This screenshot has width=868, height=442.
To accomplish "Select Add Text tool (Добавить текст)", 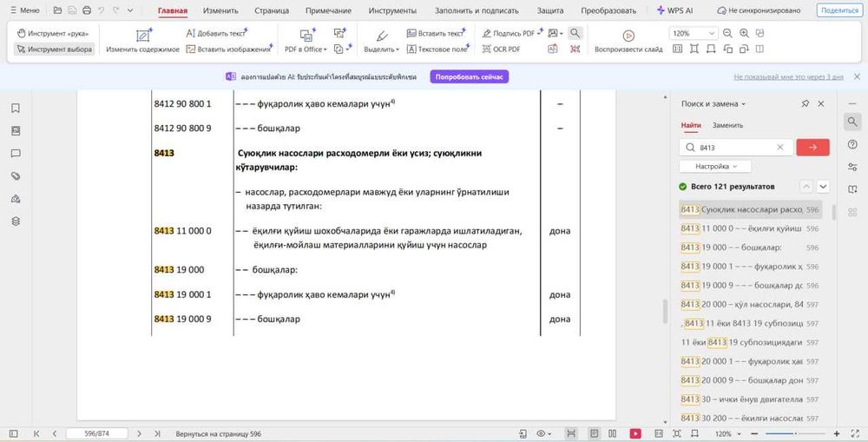I will 217,33.
